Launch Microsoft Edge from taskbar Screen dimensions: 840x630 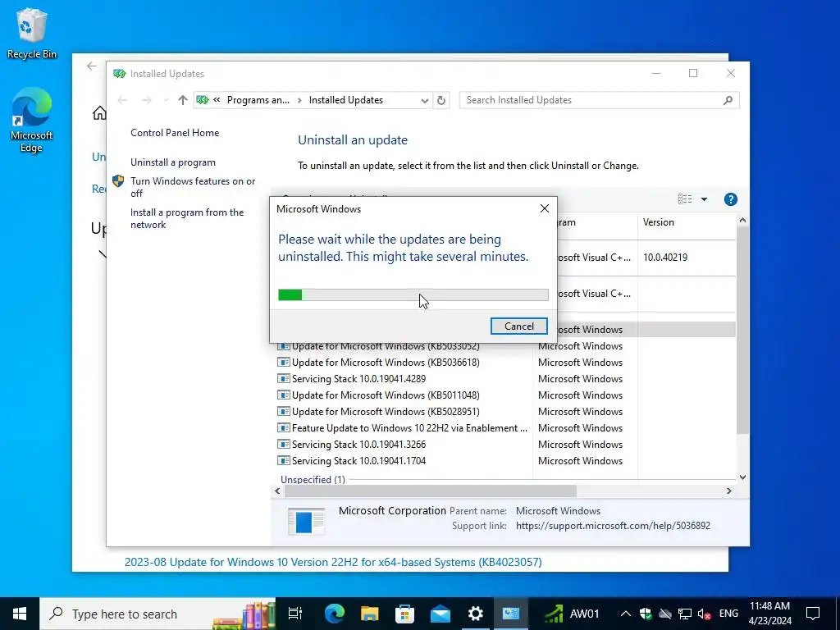coord(335,614)
